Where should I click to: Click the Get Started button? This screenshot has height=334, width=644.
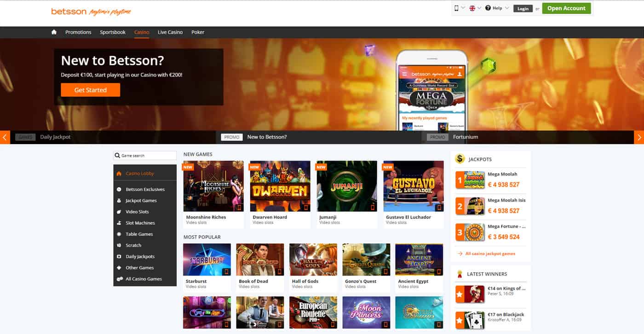point(91,90)
